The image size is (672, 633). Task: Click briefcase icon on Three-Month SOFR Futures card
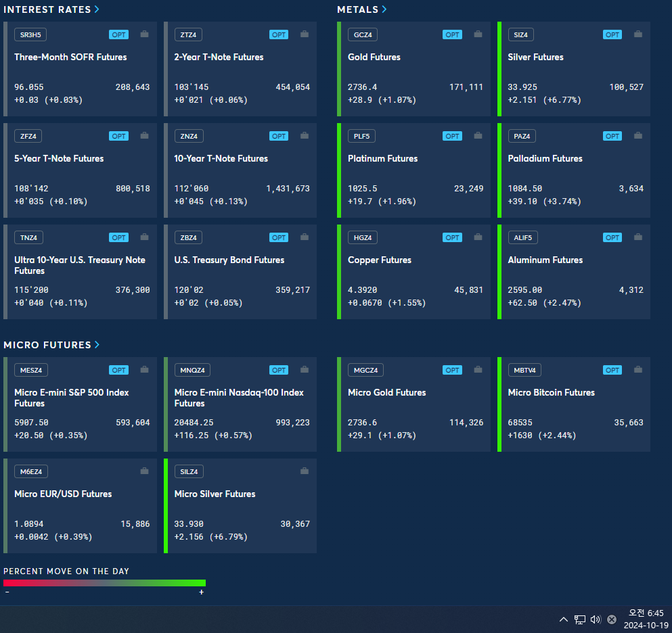click(144, 34)
